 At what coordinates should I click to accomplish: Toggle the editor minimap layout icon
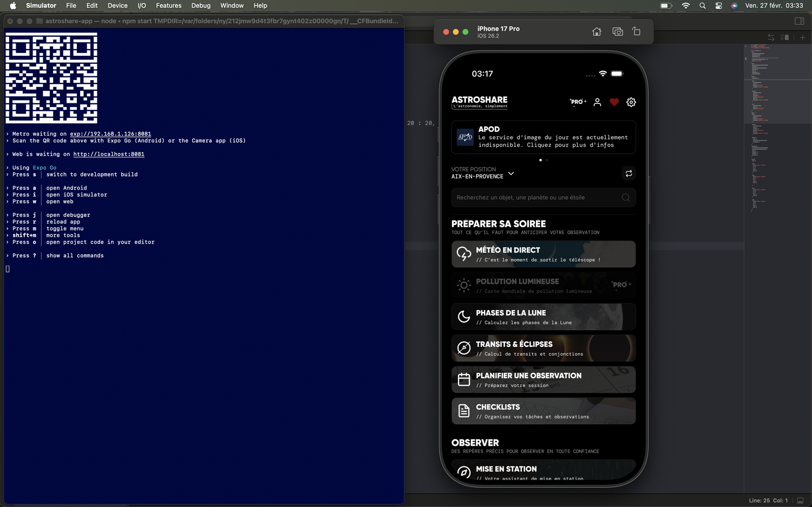pyautogui.click(x=785, y=37)
